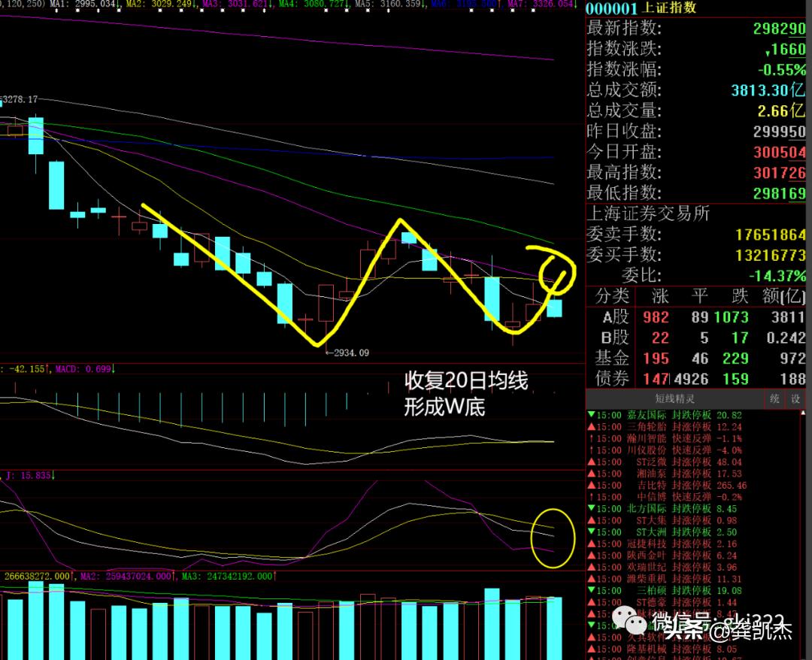Click green down-triangle icon beside ST大洲
Screen dimensions: 812x660
pyautogui.click(x=591, y=532)
